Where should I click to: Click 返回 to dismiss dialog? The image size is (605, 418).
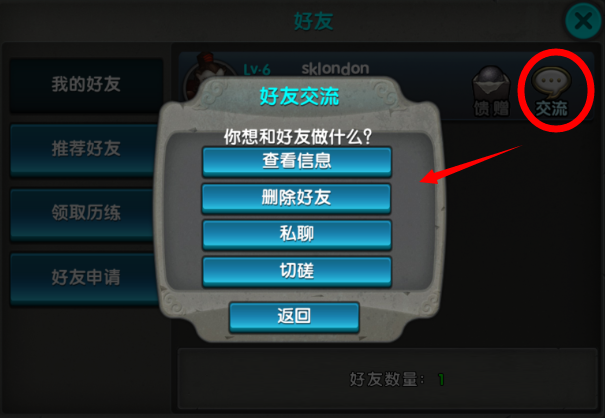point(294,316)
